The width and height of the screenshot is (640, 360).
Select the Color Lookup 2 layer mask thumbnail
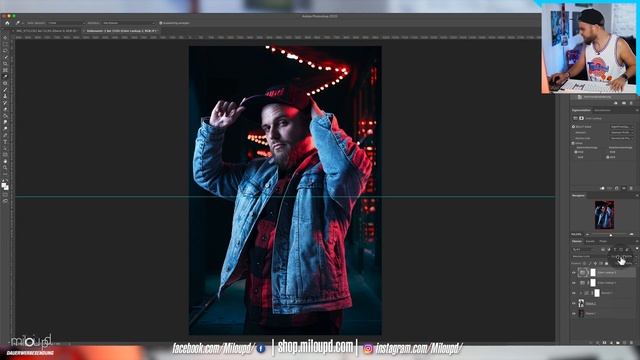(593, 273)
